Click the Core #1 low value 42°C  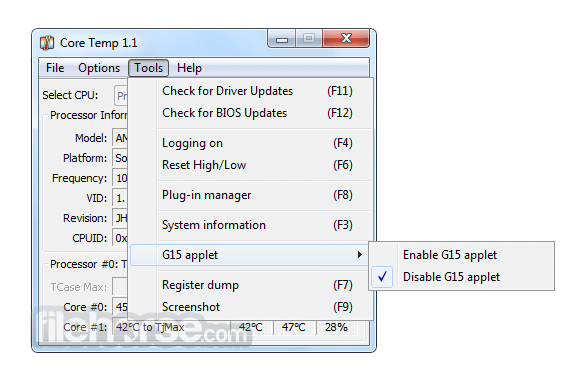(251, 328)
